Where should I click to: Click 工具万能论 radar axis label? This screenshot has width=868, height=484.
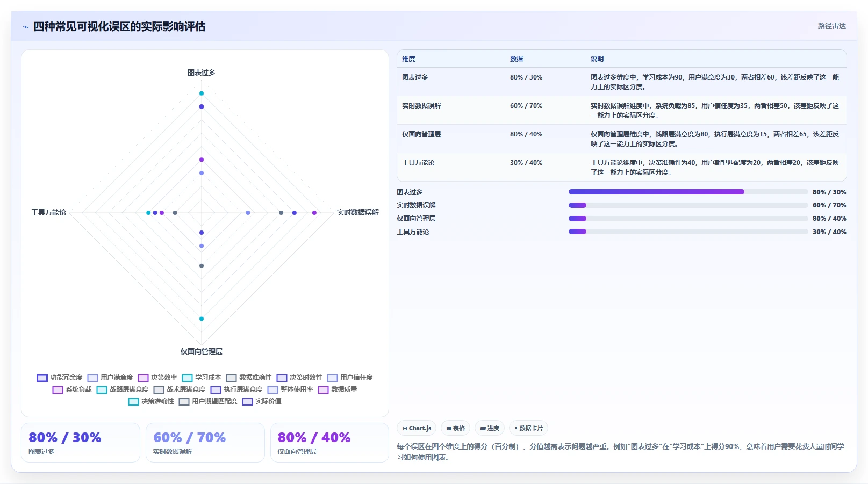click(48, 213)
